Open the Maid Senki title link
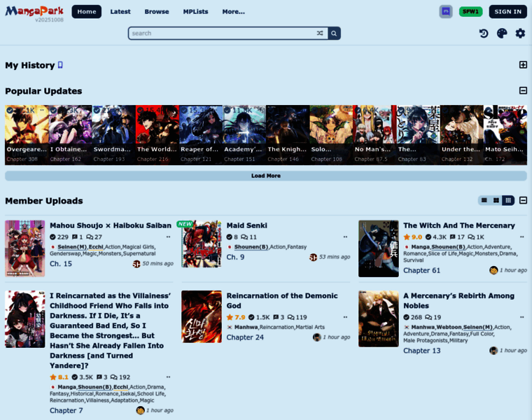The width and height of the screenshot is (532, 420). pos(246,225)
